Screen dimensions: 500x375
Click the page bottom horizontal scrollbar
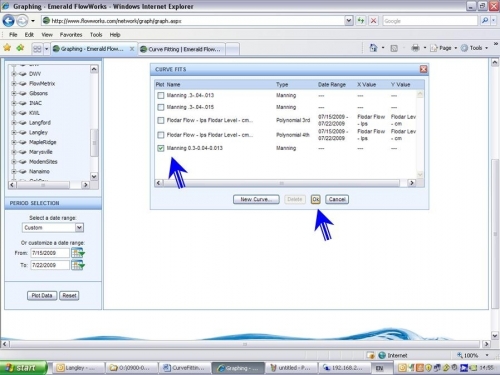point(245,344)
